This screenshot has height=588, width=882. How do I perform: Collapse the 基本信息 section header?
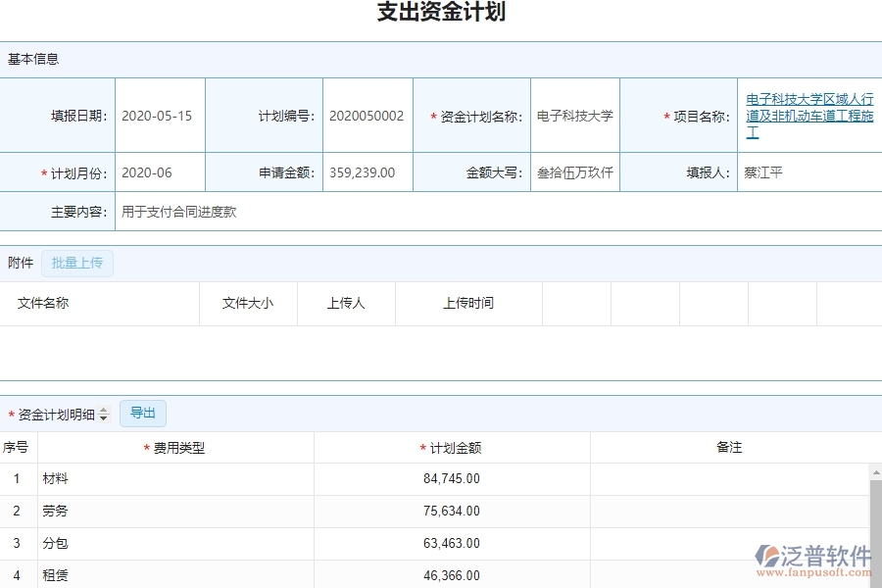(31, 59)
